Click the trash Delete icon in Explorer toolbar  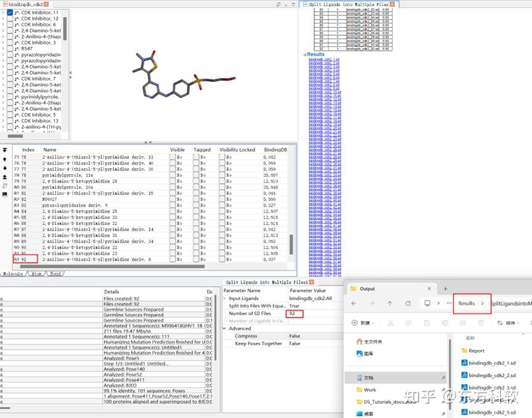coord(481,323)
